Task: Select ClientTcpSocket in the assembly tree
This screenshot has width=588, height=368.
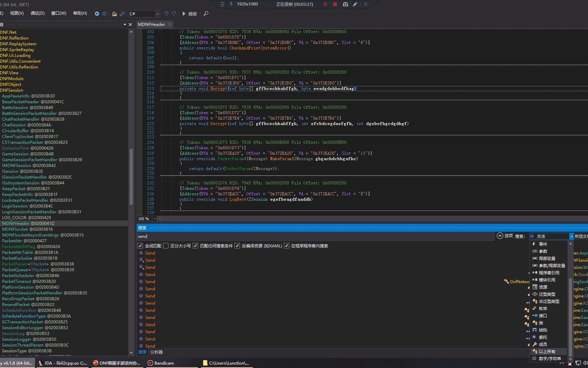Action: tap(30, 136)
